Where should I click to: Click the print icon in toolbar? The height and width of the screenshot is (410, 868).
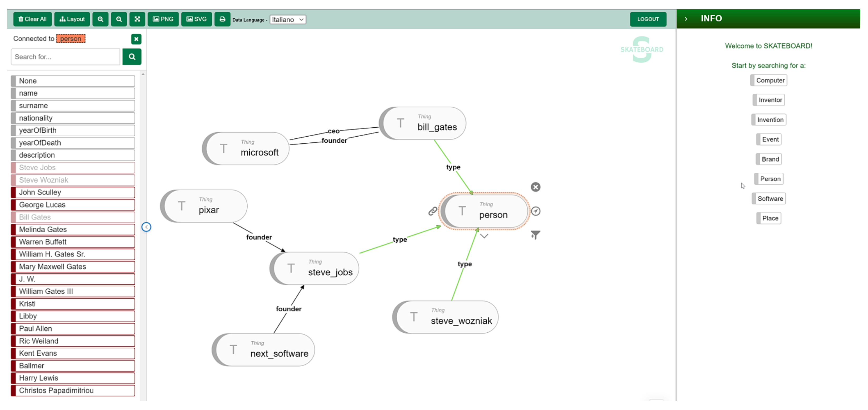[222, 19]
